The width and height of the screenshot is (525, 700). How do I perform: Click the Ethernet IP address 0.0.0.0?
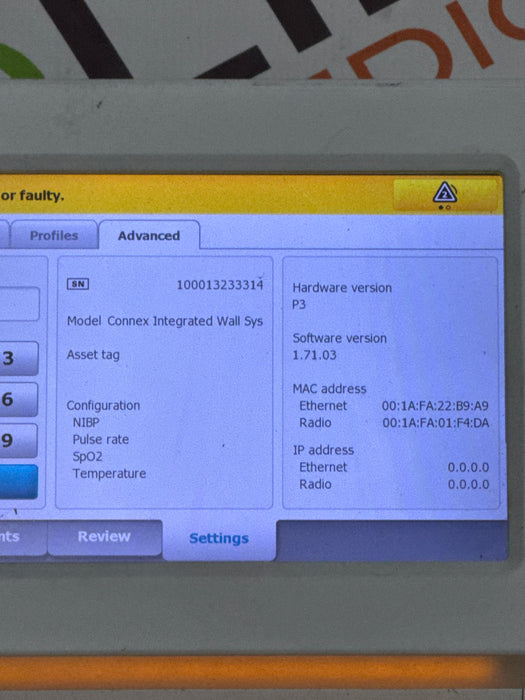click(468, 467)
